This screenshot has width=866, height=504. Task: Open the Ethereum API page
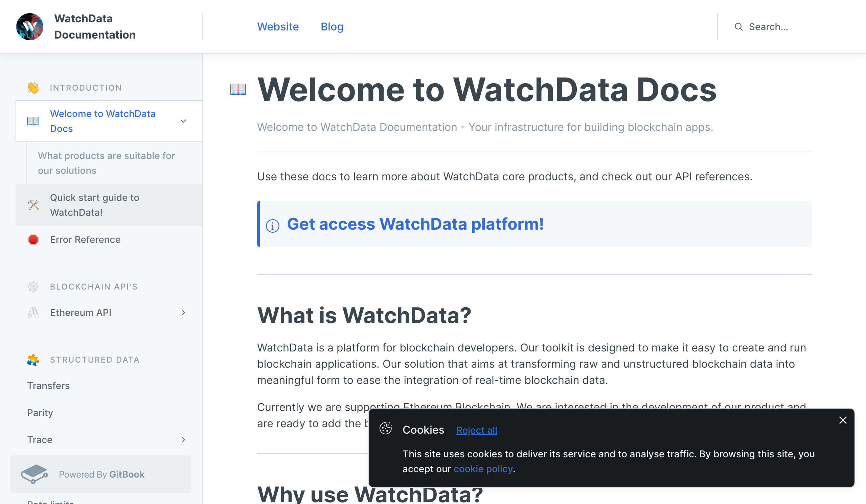[109, 313]
